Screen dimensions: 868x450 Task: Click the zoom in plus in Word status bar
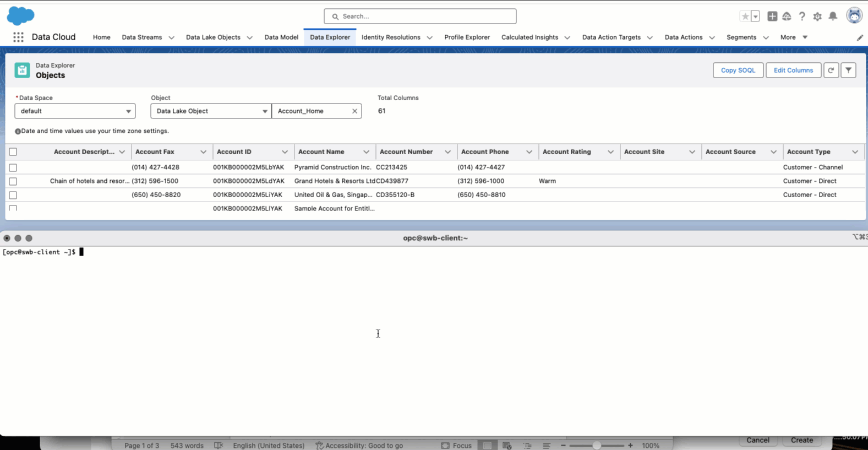pos(630,446)
